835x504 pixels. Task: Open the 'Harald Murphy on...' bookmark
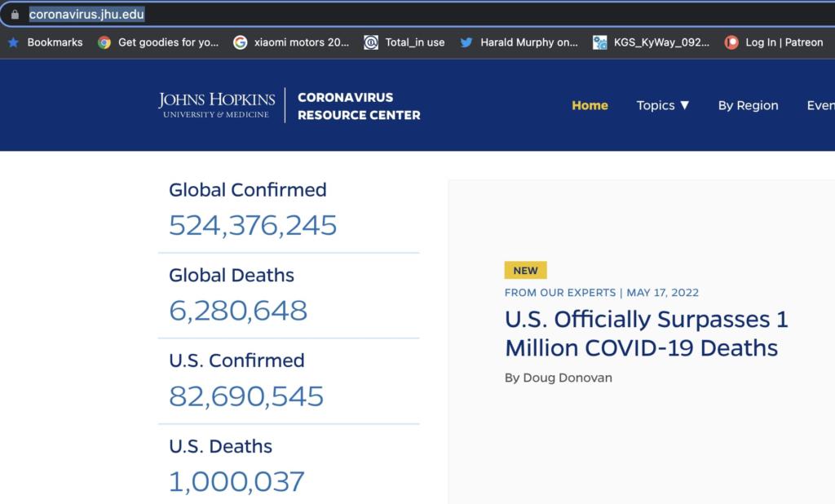click(528, 42)
